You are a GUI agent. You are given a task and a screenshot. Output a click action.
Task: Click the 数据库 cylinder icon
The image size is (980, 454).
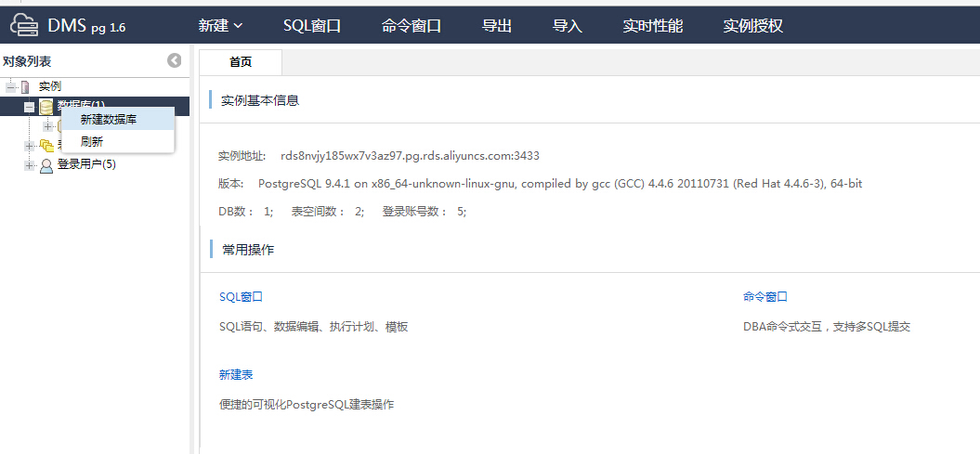(46, 107)
